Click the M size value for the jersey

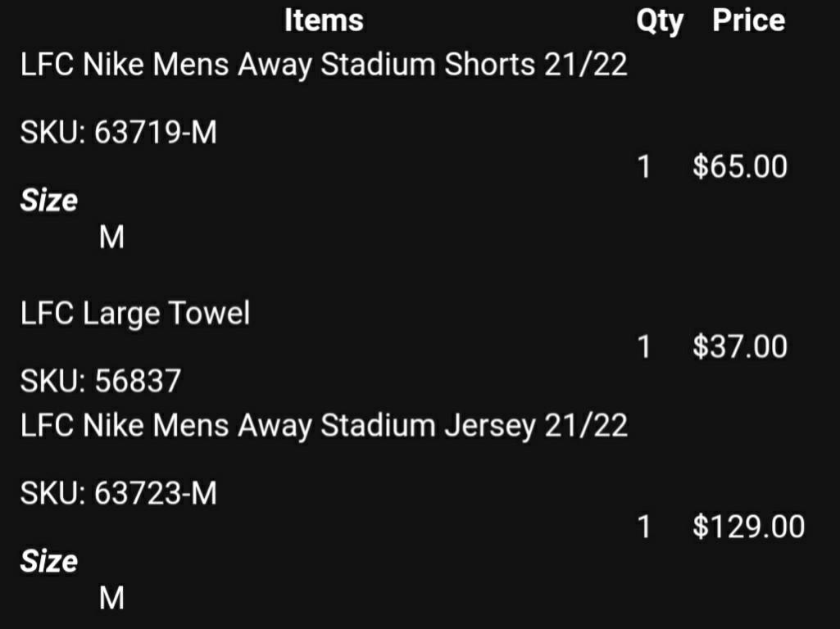(x=111, y=599)
